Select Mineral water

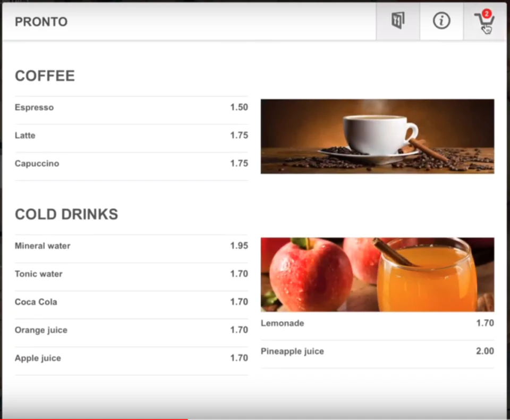coord(42,246)
